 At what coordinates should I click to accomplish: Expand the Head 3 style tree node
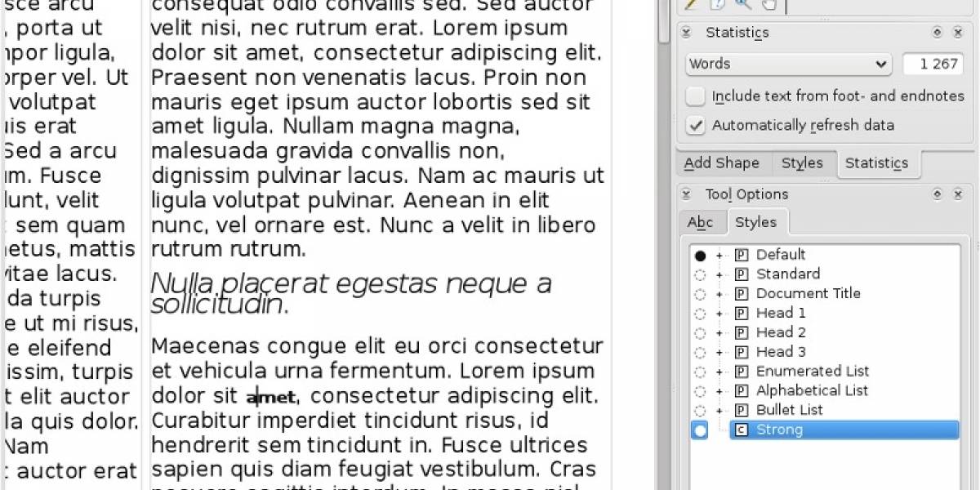pos(719,352)
